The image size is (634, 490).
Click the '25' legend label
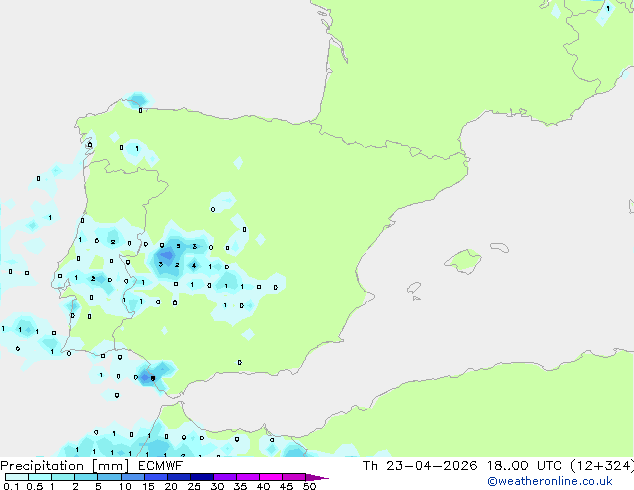[x=194, y=486]
